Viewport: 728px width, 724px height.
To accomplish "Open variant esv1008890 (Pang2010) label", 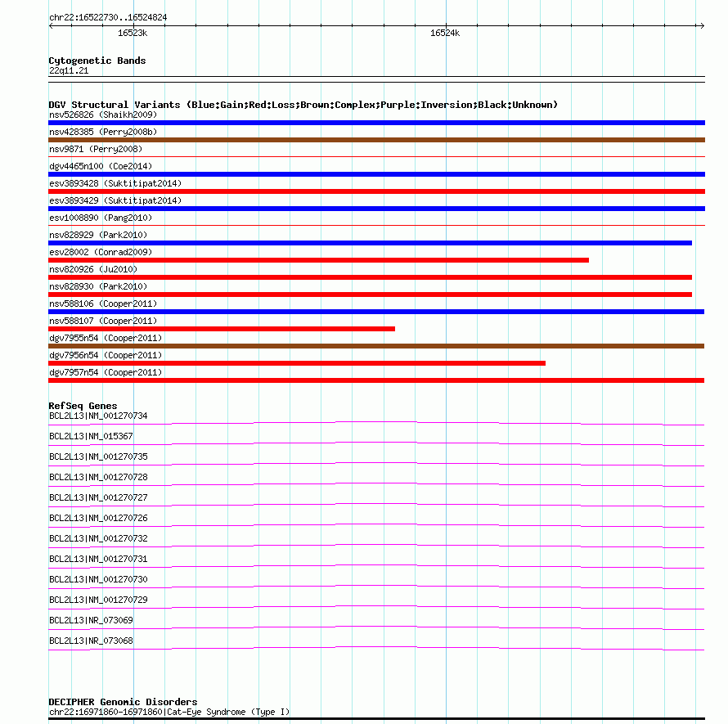I will 101,218.
